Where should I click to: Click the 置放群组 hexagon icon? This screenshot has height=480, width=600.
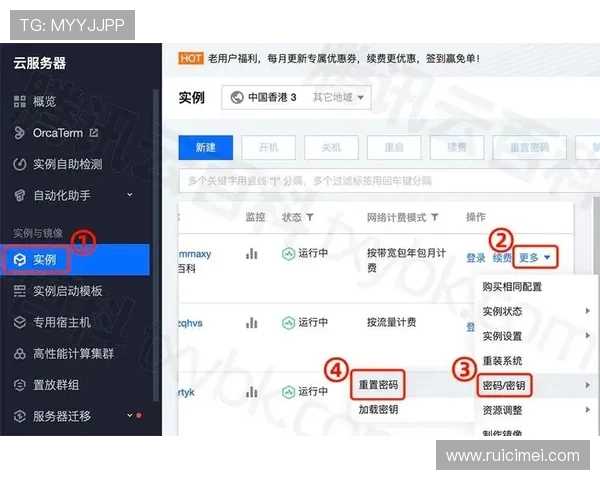(20, 385)
